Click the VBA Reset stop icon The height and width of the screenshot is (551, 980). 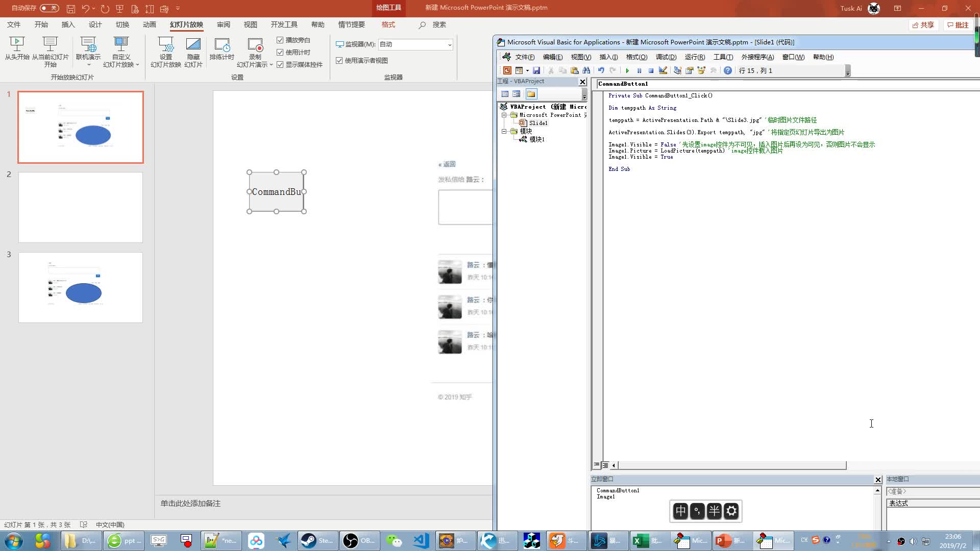[x=651, y=70]
